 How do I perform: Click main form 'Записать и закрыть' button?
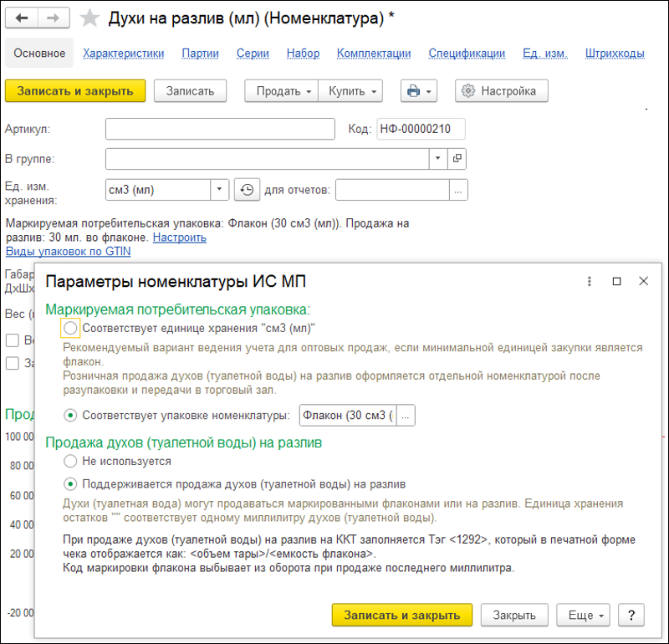75,91
